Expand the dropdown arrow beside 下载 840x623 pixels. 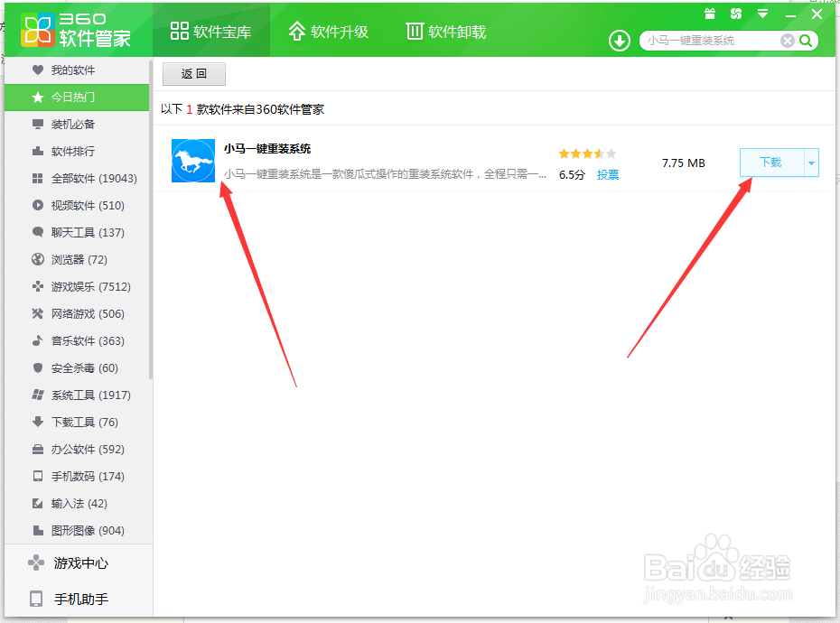click(x=812, y=163)
